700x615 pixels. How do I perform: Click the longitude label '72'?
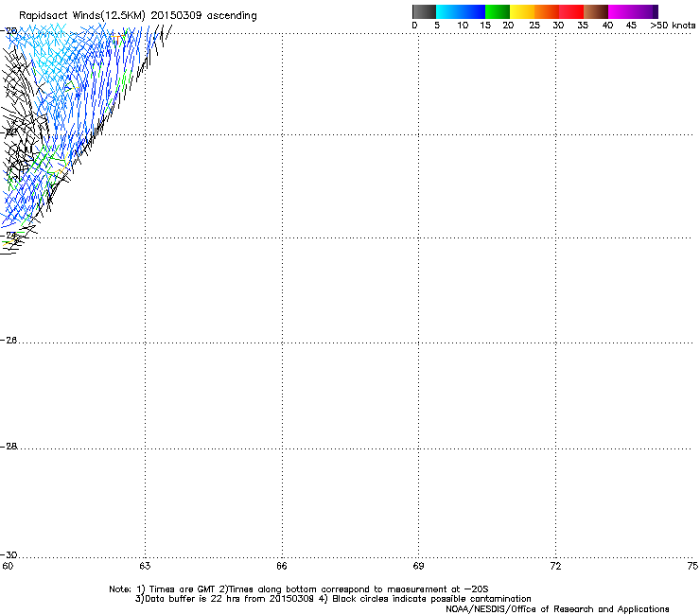555,566
